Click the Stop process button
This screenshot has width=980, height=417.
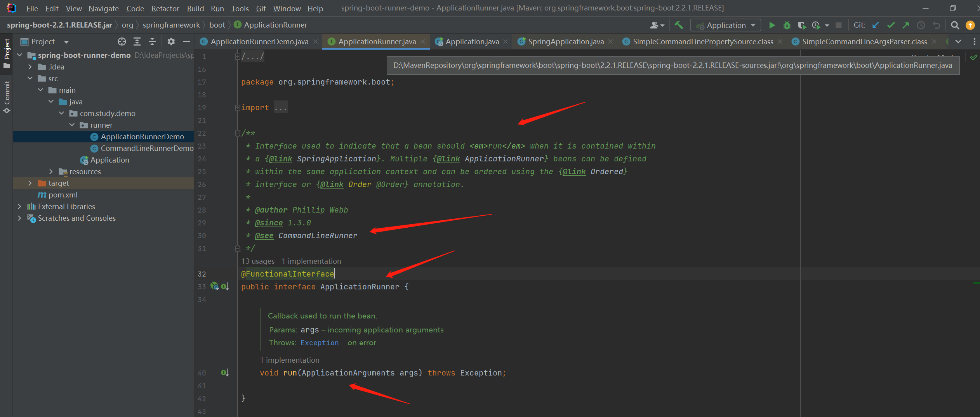coord(839,25)
